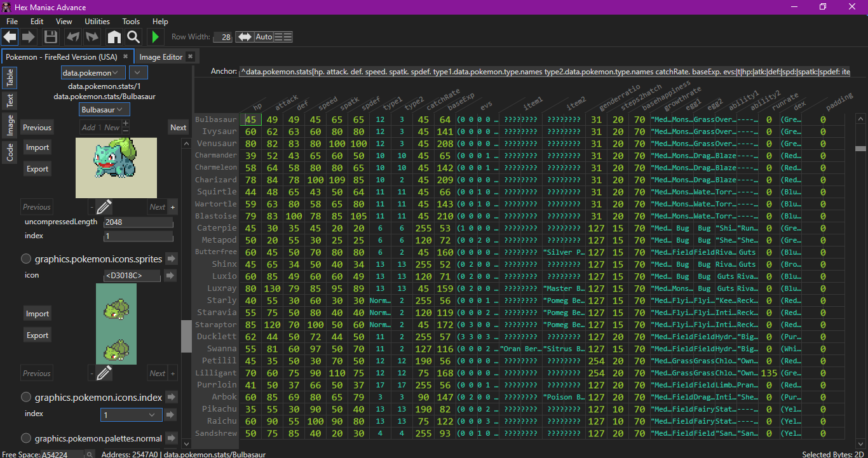Viewport: 868px width, 458px height.
Task: Expand the Bulbasaur selection dropdown
Action: pos(105,109)
